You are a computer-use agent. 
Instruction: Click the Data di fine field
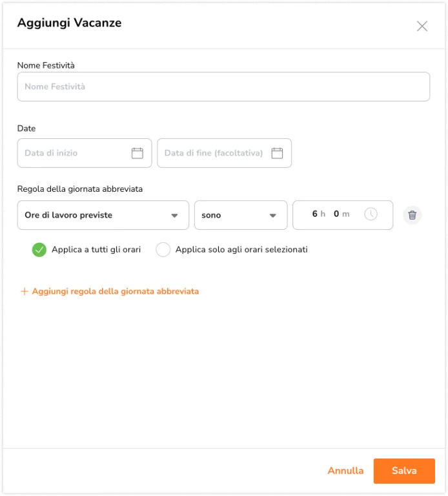point(224,153)
